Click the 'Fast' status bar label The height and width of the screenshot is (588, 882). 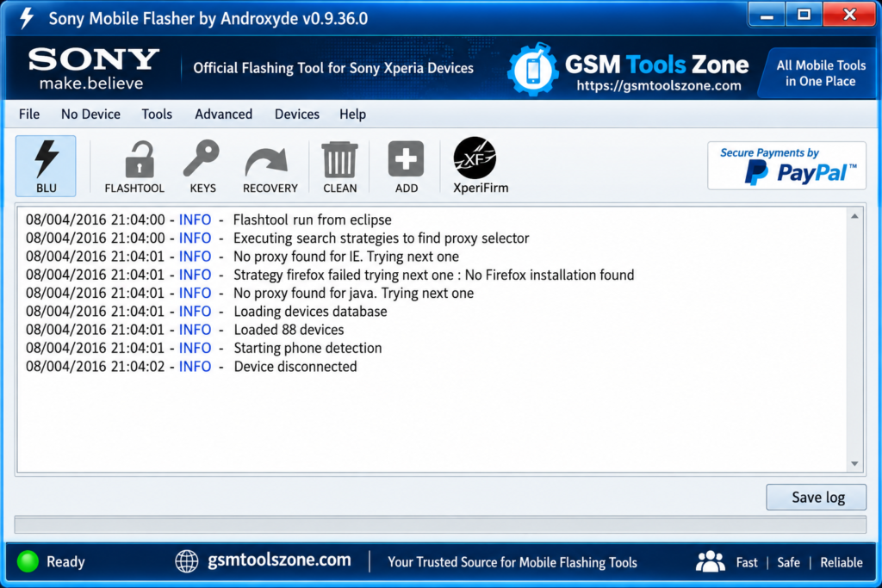coord(747,562)
